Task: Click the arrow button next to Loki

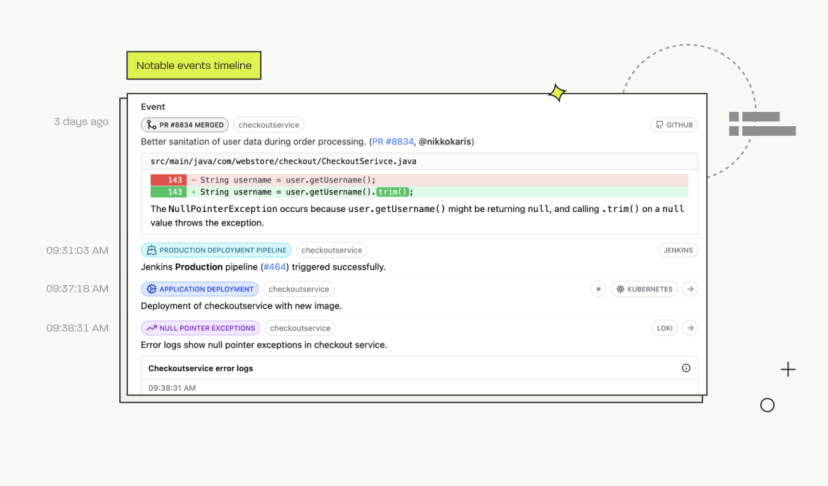Action: pyautogui.click(x=690, y=328)
